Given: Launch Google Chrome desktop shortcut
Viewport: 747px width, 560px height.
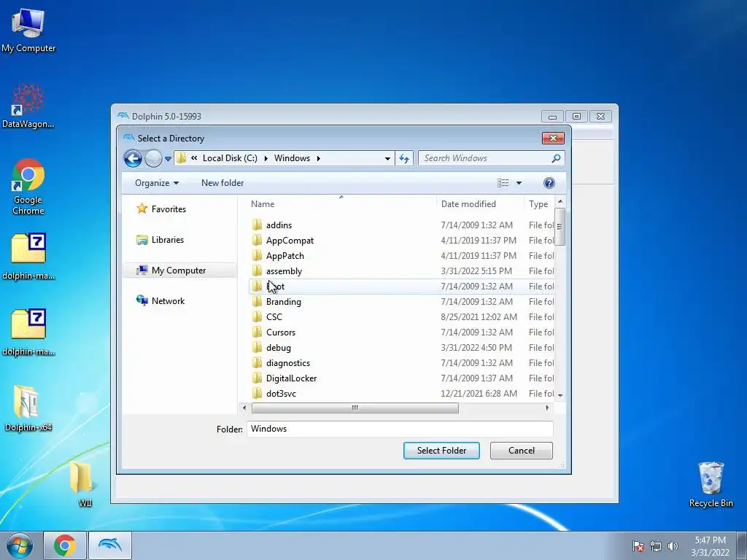Looking at the screenshot, I should (x=28, y=186).
